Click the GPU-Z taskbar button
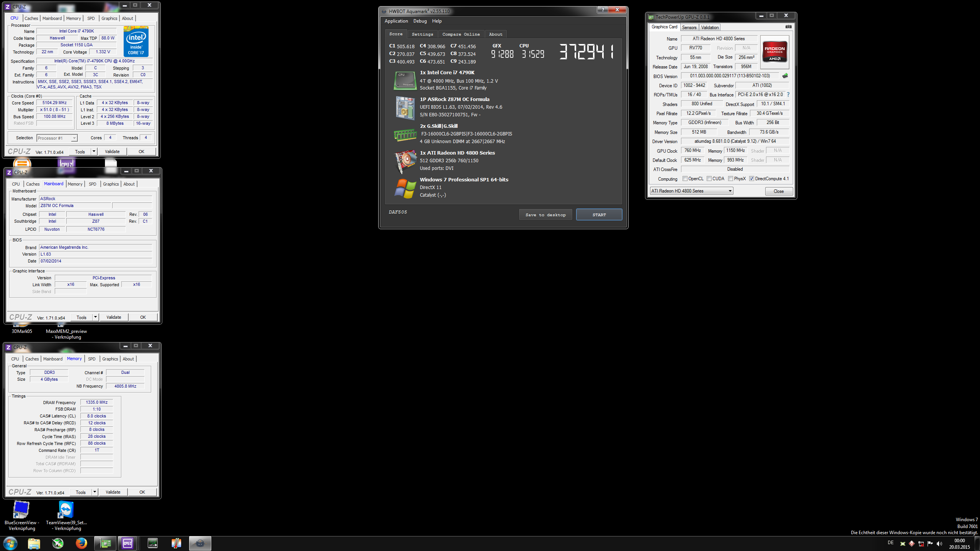Viewport: 980px width, 551px height. tap(105, 543)
